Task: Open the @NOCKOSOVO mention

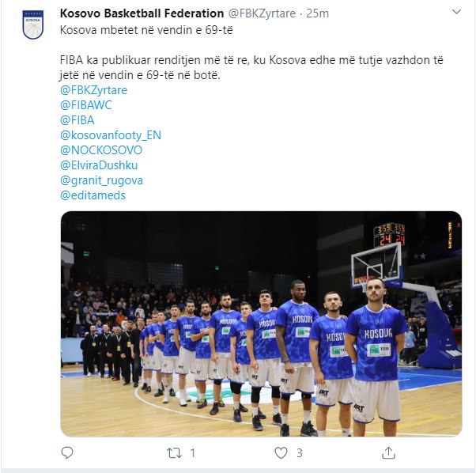Action: (x=101, y=150)
